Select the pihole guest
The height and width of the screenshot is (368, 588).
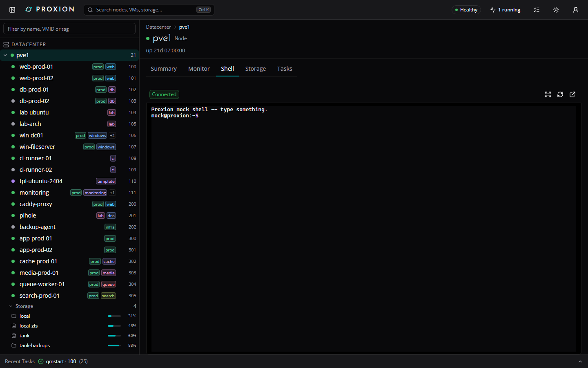pos(69,215)
